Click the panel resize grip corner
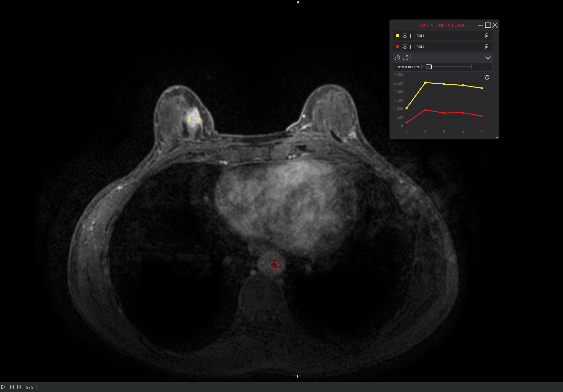Screen dimensions: 563x392 tap(497, 137)
